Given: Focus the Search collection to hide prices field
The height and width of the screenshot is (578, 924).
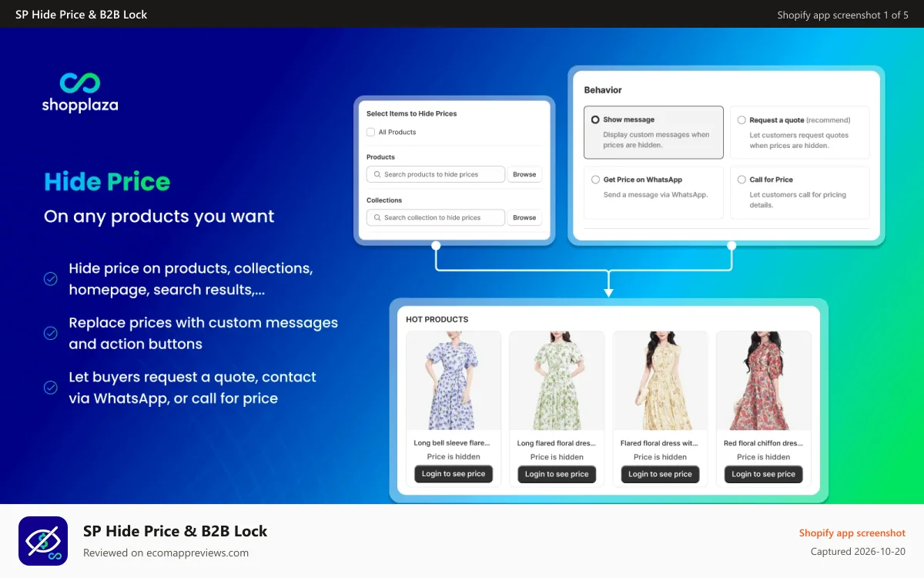Looking at the screenshot, I should pos(436,217).
